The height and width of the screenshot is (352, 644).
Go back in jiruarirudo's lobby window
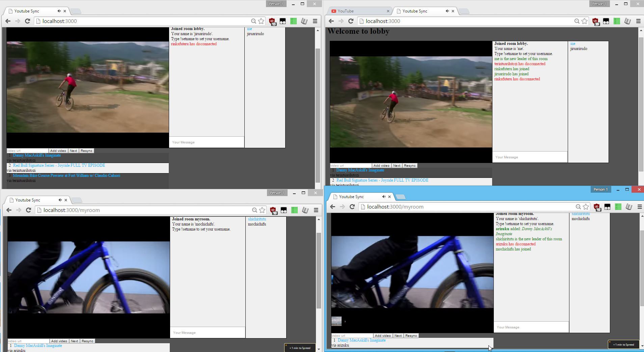coord(8,21)
